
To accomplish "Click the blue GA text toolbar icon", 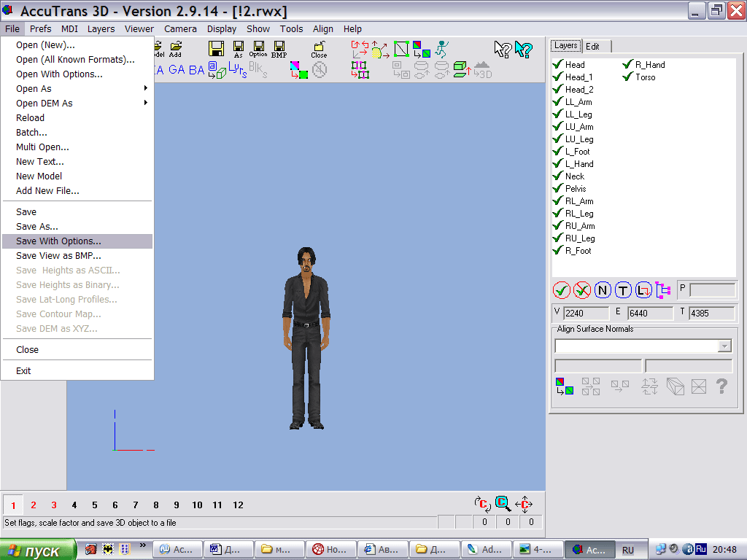I will click(x=177, y=69).
